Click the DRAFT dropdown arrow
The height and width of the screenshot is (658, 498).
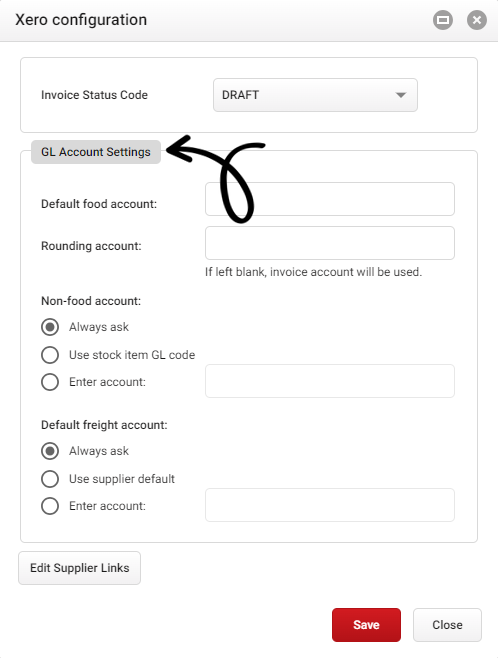click(x=401, y=95)
